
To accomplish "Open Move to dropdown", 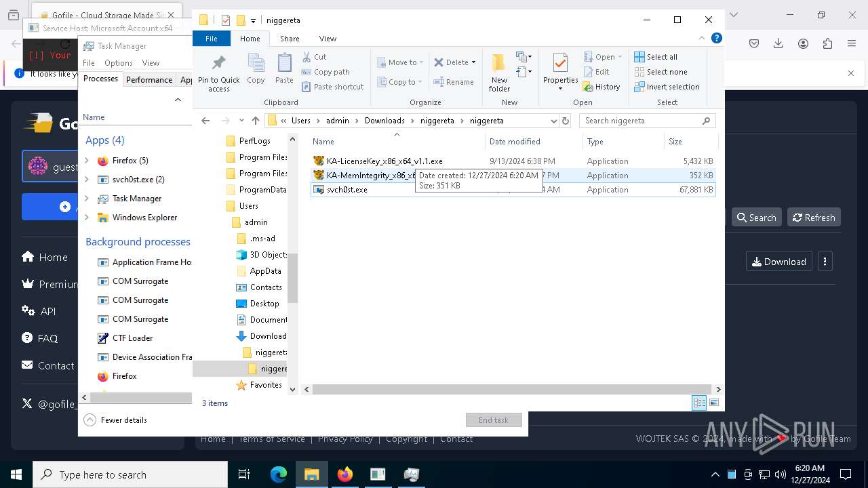I will [400, 62].
